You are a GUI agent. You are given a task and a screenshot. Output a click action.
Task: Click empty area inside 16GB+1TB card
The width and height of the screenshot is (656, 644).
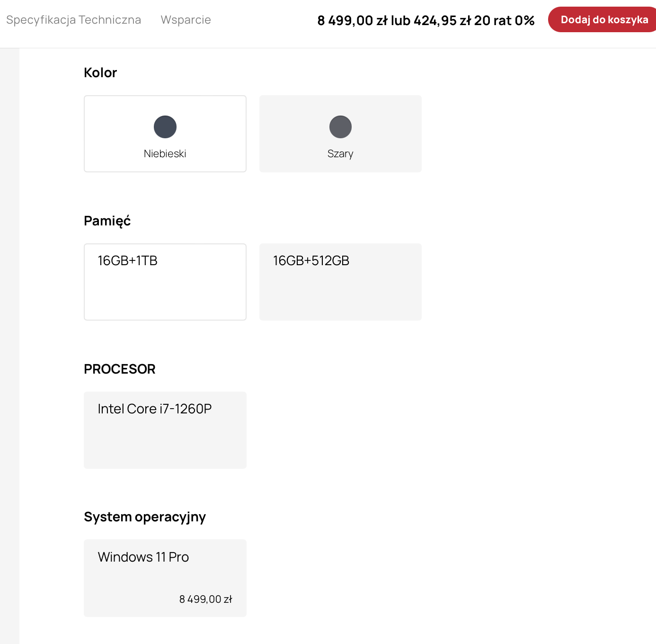click(x=165, y=296)
